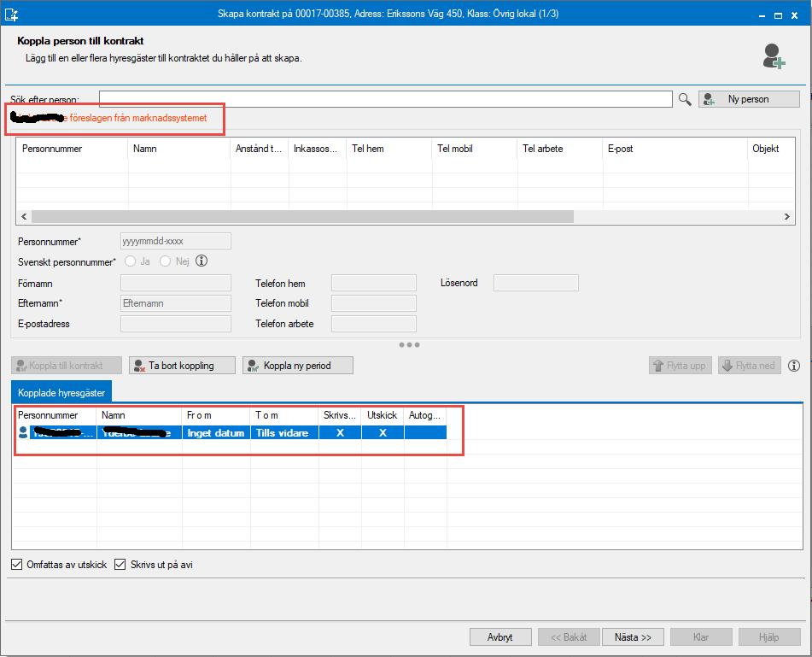This screenshot has width=812, height=657.
Task: Select the Ja radio button
Action: 130,261
